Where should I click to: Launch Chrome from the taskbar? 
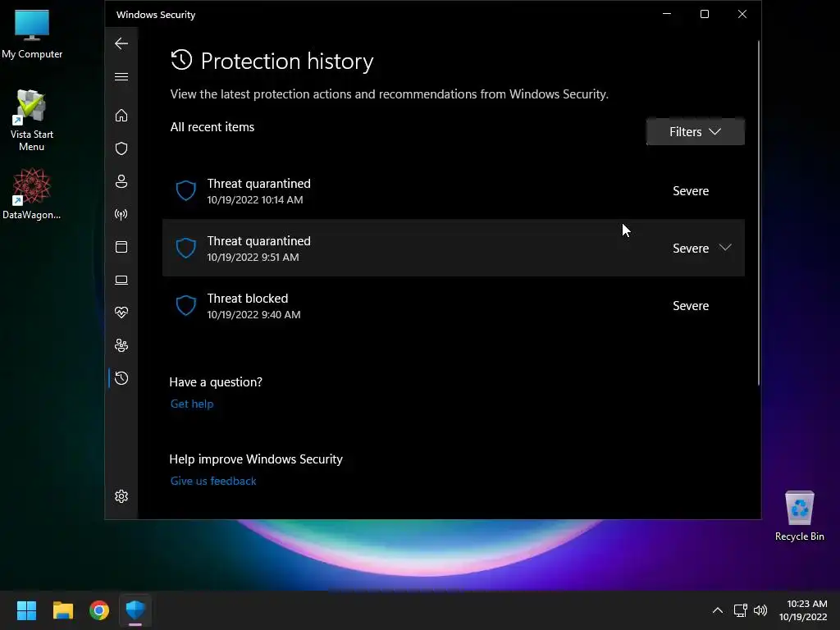[x=99, y=610]
